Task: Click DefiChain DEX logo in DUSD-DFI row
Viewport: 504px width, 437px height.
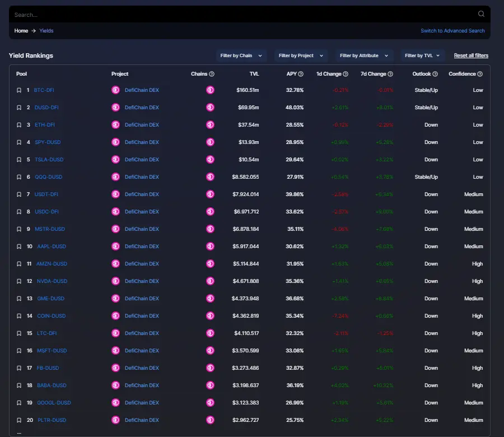Action: tap(116, 108)
